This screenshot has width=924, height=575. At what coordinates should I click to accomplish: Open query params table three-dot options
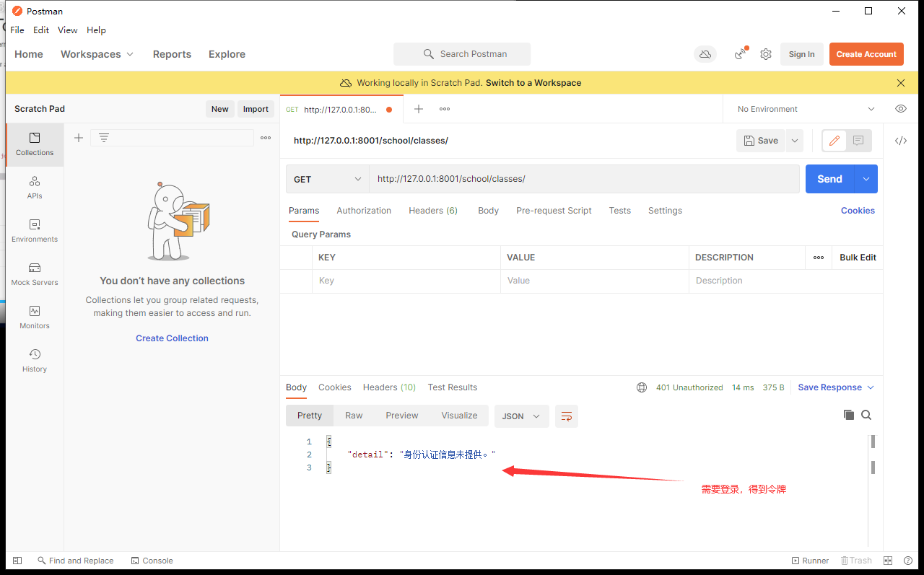pyautogui.click(x=819, y=258)
